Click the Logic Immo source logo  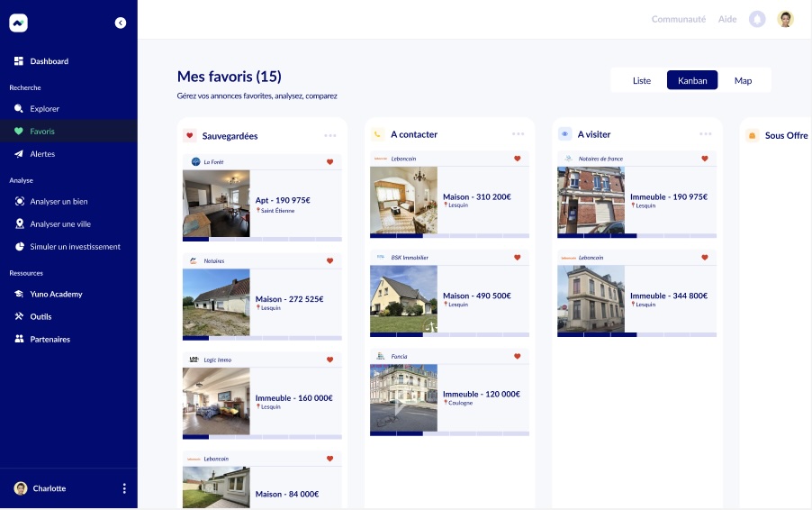click(x=194, y=360)
